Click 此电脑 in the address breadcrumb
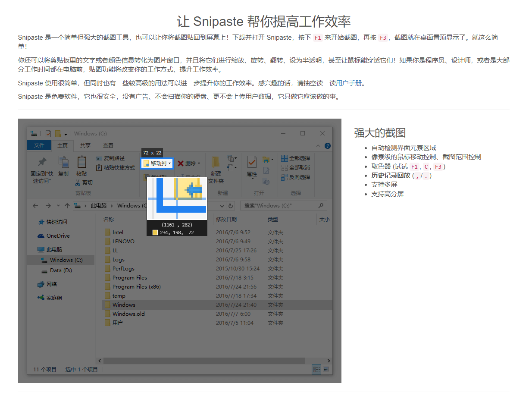532x399 pixels. coord(98,206)
